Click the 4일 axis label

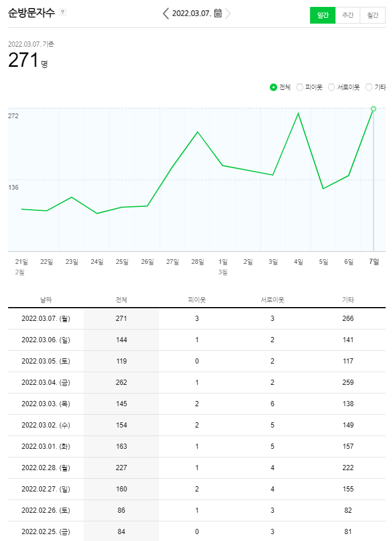299,262
